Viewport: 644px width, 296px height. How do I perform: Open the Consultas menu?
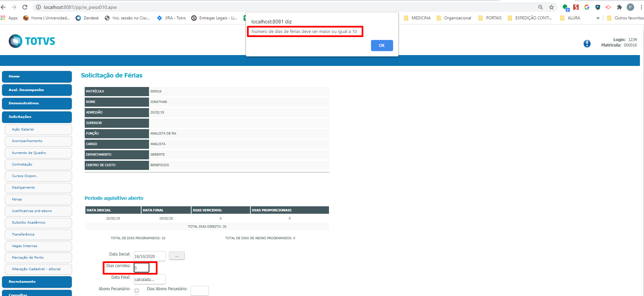(x=37, y=293)
